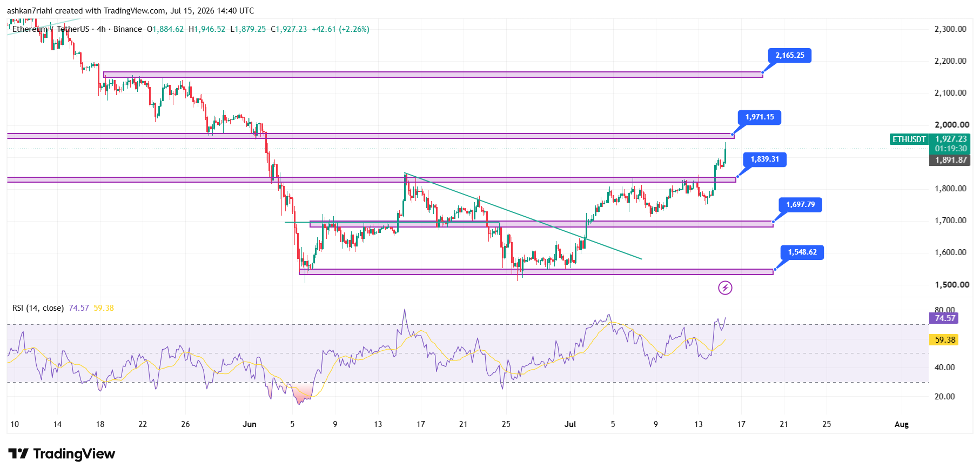Click the TradingView logo at the bottom
This screenshot has height=474, width=980.
click(62, 453)
